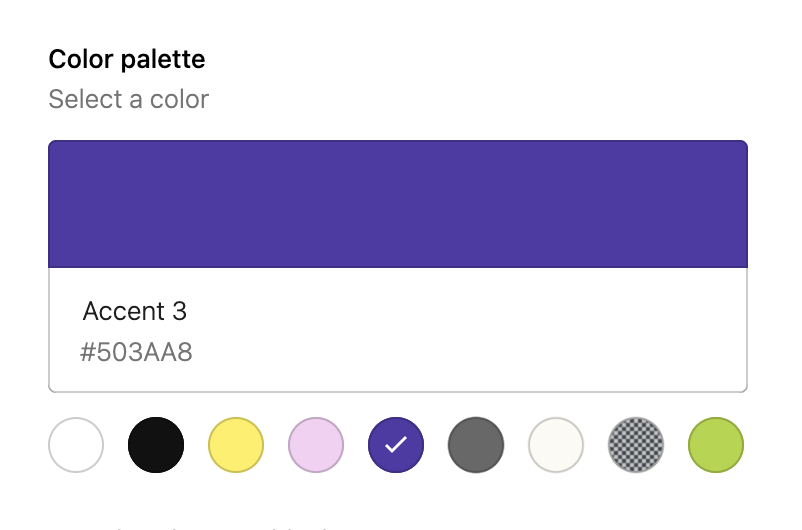This screenshot has width=802, height=530.
Task: Click the large purple color preview
Action: click(x=398, y=204)
